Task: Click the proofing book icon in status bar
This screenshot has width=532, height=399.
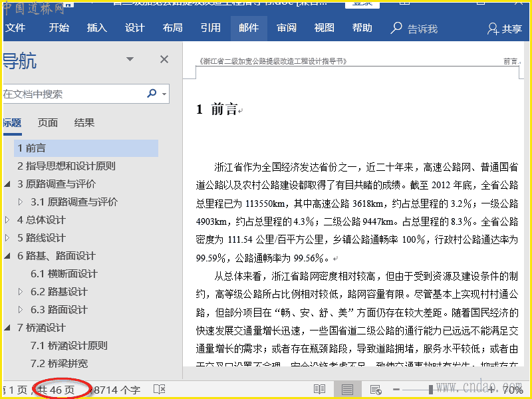Action: click(160, 390)
